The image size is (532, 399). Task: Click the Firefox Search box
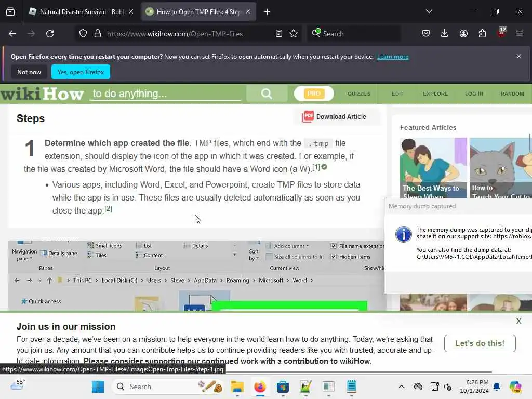pyautogui.click(x=354, y=34)
